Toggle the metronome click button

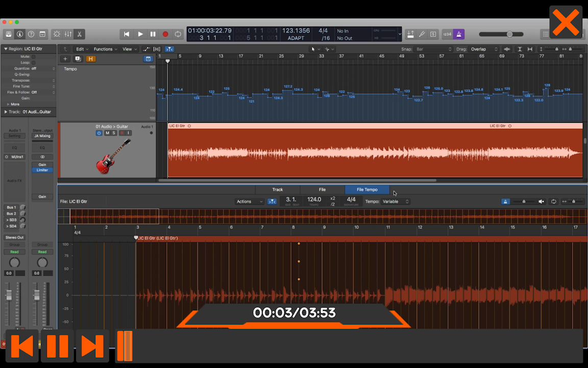[458, 34]
